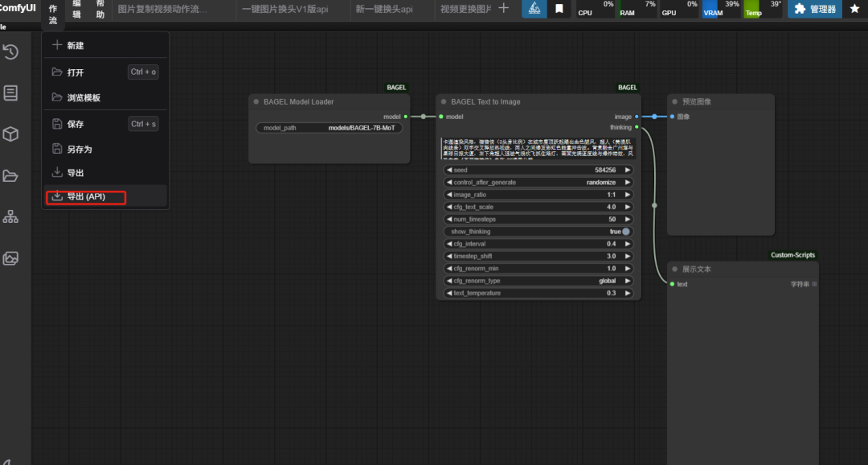Click the 字符串 output label on 展示文本
The height and width of the screenshot is (465, 868).
[800, 284]
